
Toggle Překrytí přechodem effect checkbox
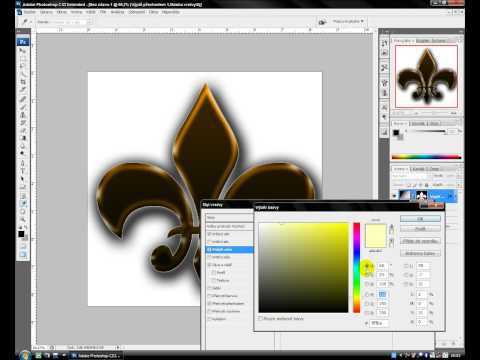click(x=209, y=303)
